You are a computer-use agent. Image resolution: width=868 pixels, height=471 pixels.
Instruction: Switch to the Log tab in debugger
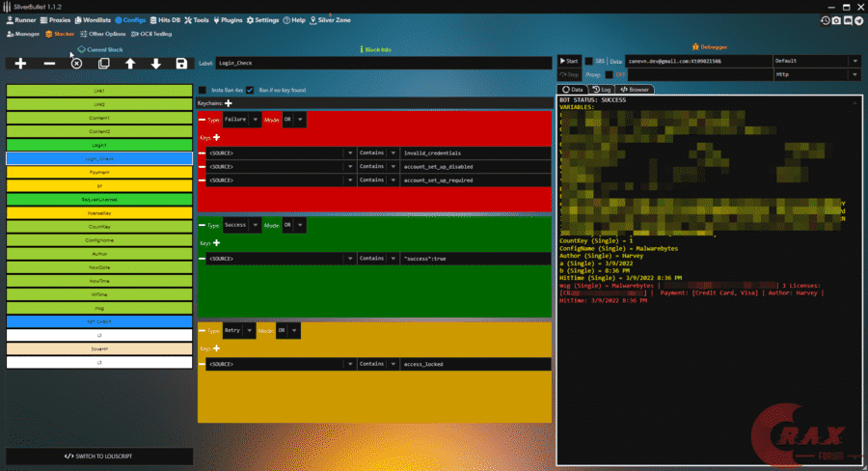tap(603, 89)
